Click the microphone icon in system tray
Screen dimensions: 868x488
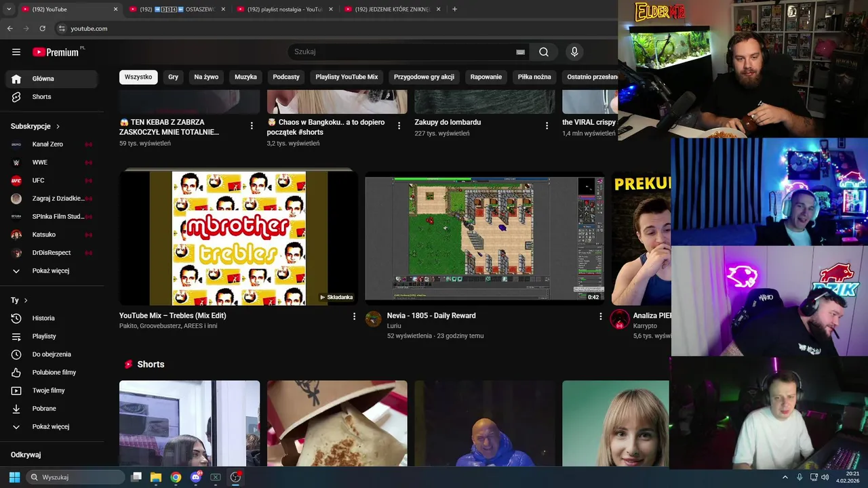(800, 477)
